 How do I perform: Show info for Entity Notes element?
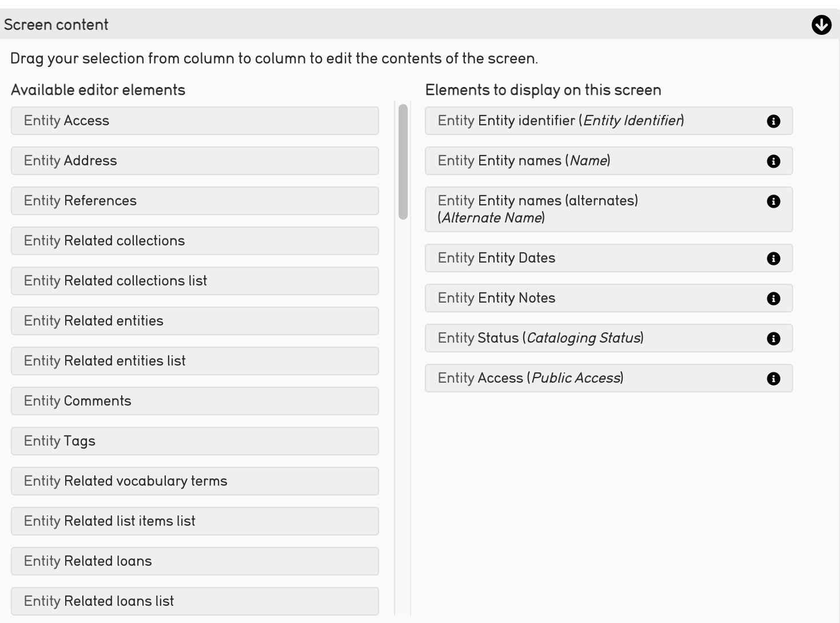(x=773, y=299)
